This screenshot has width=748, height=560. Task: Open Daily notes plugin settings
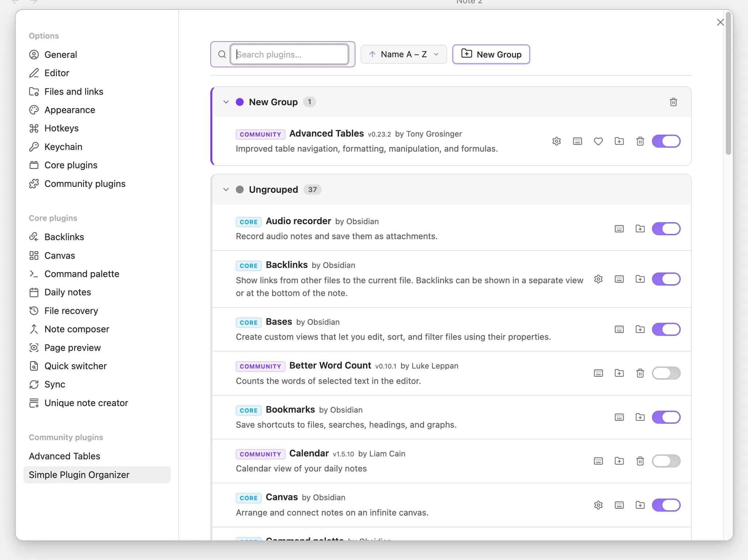click(x=97, y=292)
